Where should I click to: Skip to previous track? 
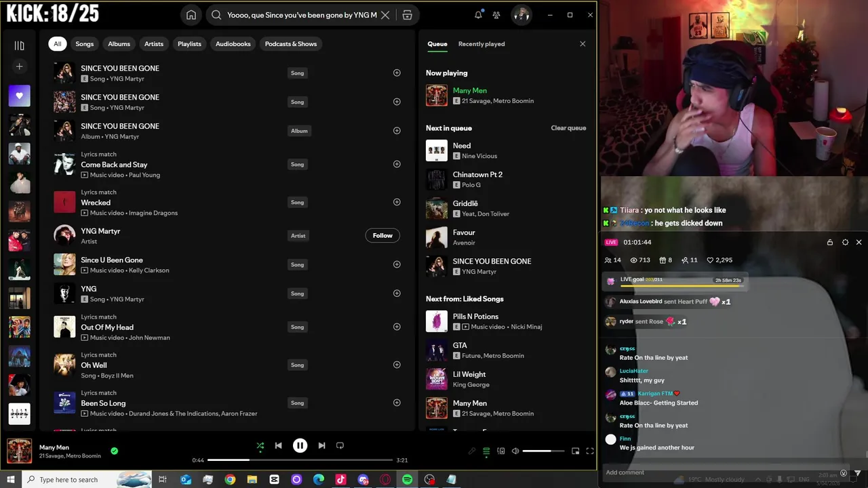tap(278, 445)
